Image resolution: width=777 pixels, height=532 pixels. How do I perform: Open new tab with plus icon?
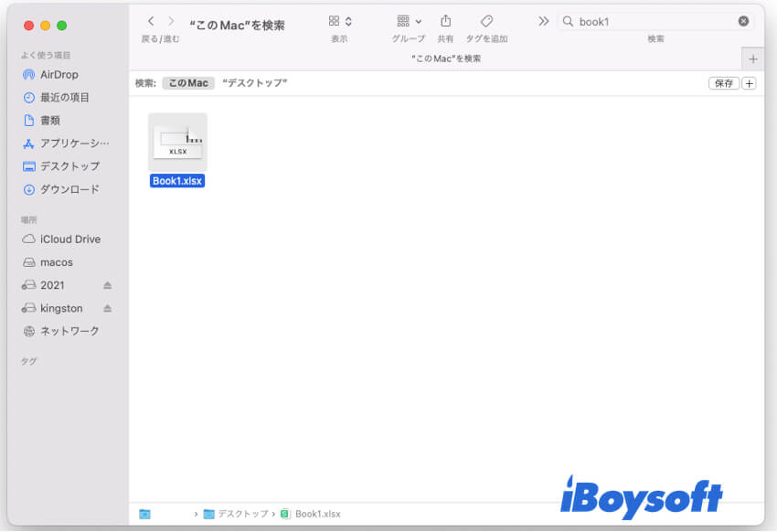tap(753, 59)
